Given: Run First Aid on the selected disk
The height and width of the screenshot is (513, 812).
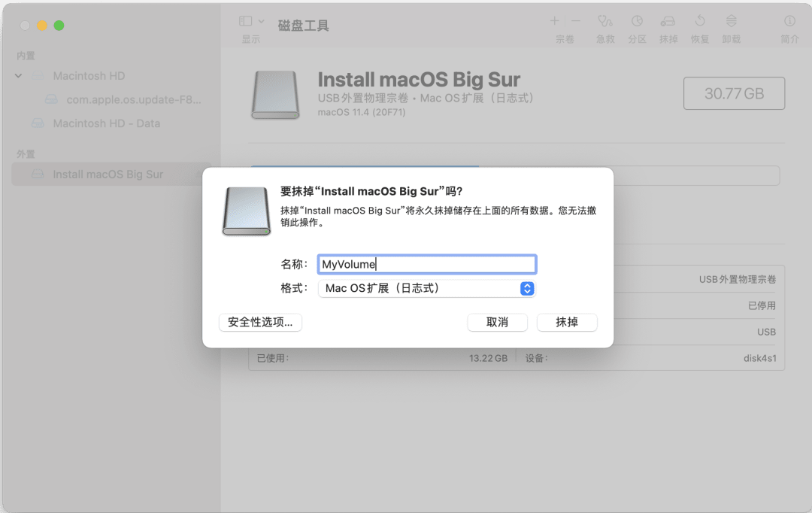Looking at the screenshot, I should coord(604,23).
